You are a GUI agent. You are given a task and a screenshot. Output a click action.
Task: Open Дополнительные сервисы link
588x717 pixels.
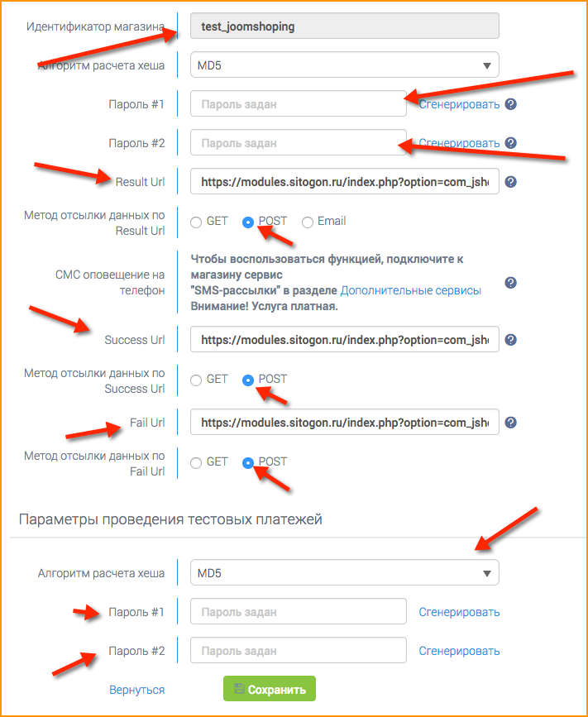coord(410,291)
